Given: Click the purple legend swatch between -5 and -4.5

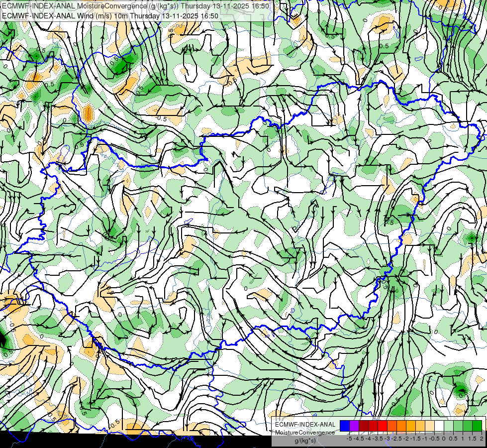Looking at the screenshot, I should tap(354, 426).
